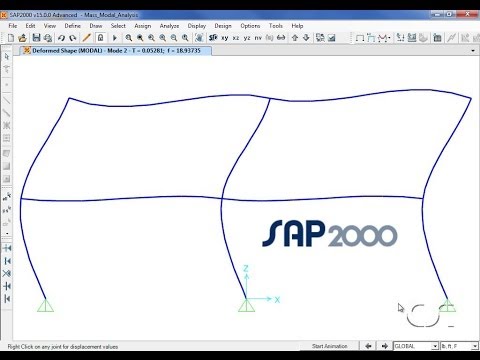Open the Design menu
This screenshot has height=360, width=480.
coord(223,26)
